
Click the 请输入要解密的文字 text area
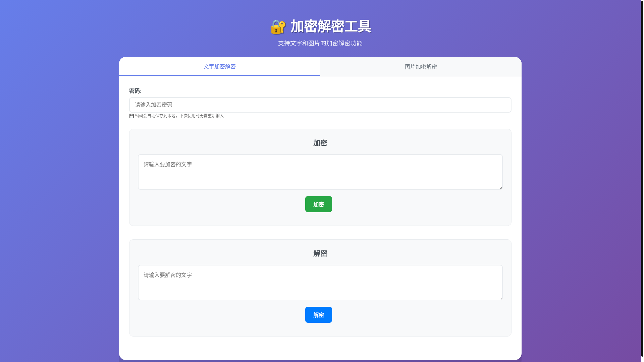pyautogui.click(x=320, y=283)
